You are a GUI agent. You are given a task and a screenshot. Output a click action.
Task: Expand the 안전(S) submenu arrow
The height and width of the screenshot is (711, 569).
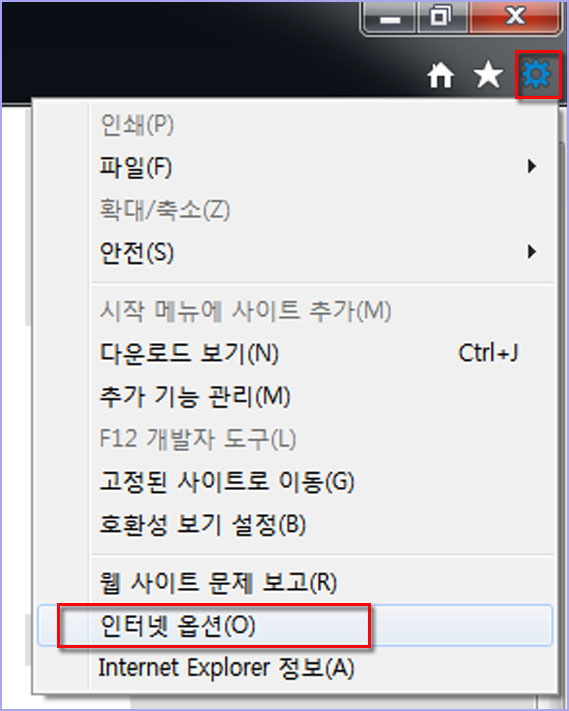coord(532,251)
